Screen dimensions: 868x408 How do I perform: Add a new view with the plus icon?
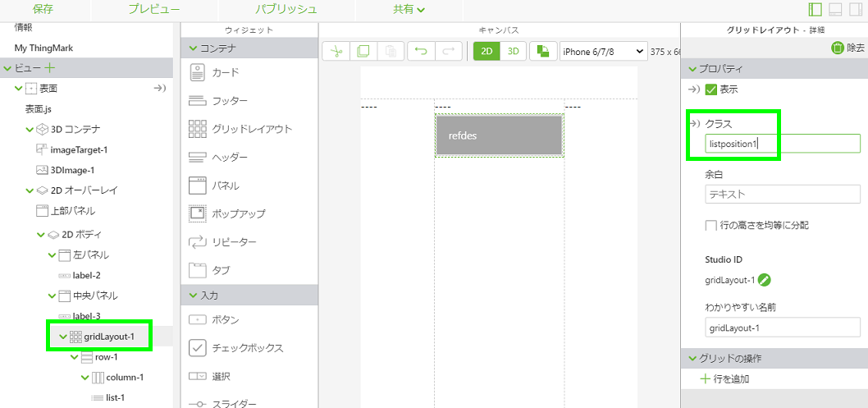(50, 69)
